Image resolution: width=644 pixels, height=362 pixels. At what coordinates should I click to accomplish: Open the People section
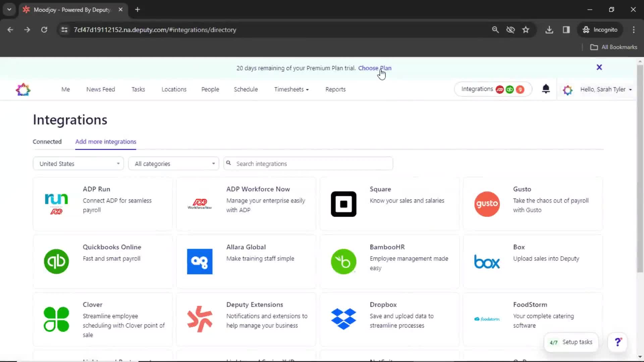[210, 89]
